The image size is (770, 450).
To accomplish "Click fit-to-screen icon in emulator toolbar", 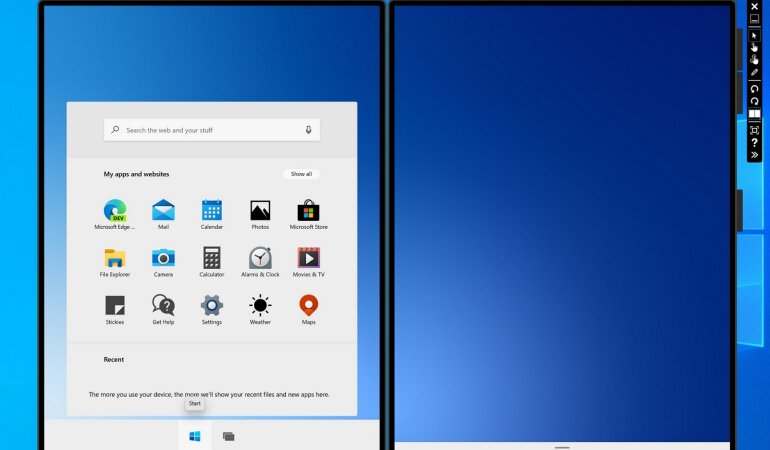I will pos(754,130).
